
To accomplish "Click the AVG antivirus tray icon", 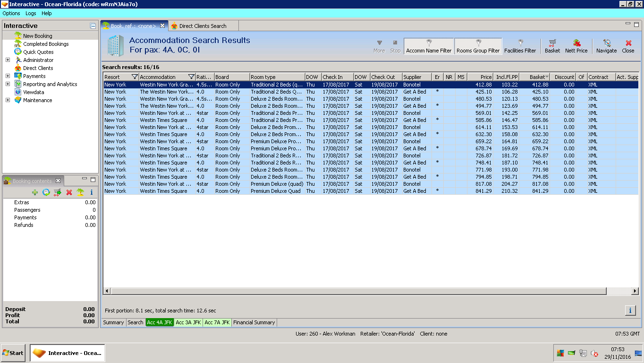I will click(x=560, y=353).
